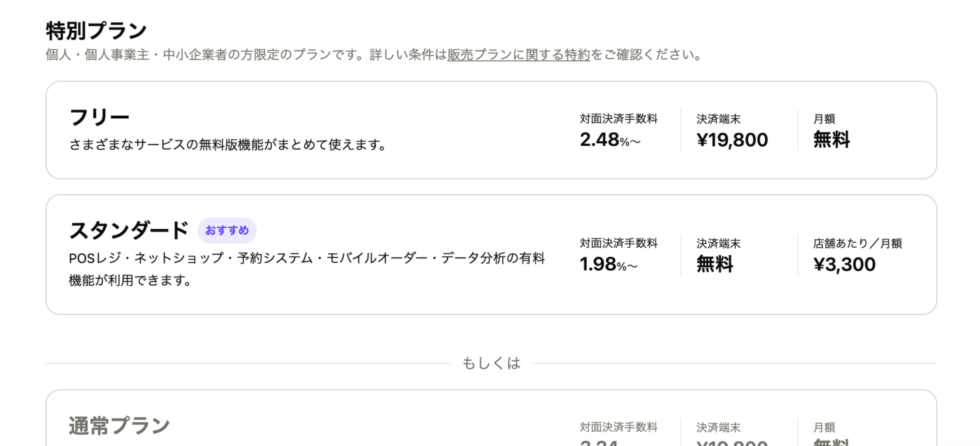Click 決済端末 label in スタンダード card

click(x=718, y=243)
